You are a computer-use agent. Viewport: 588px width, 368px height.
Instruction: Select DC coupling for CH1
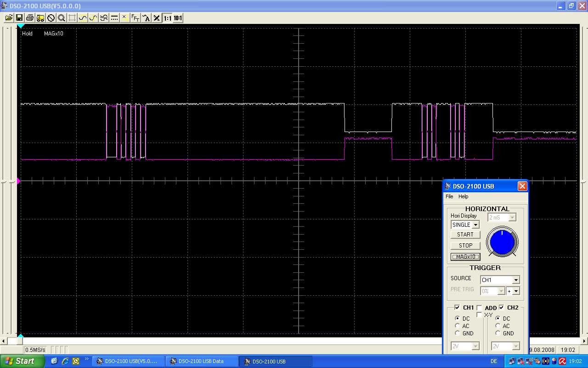(458, 318)
